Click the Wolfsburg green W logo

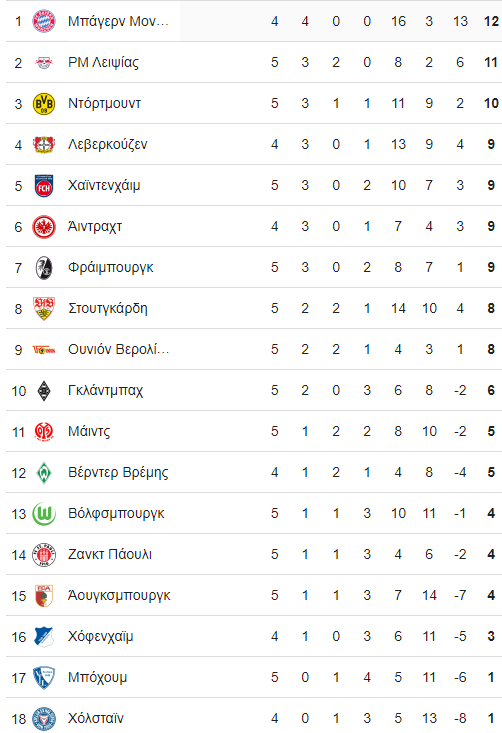44,514
